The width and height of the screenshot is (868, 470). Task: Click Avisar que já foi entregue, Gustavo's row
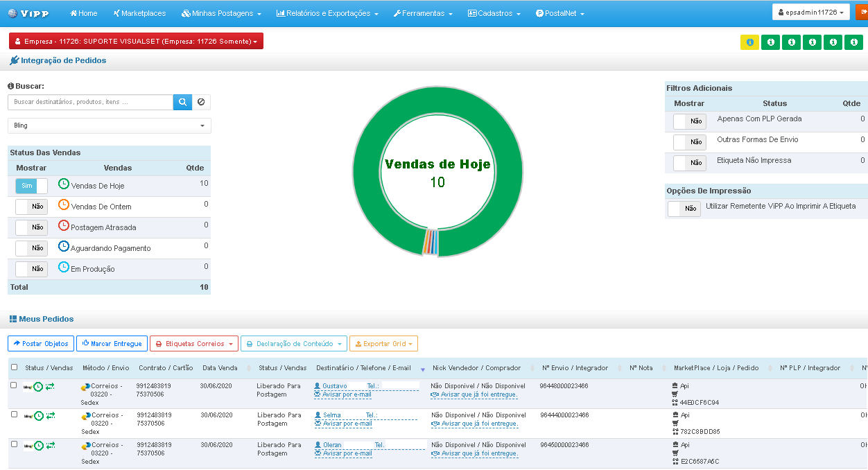[474, 394]
